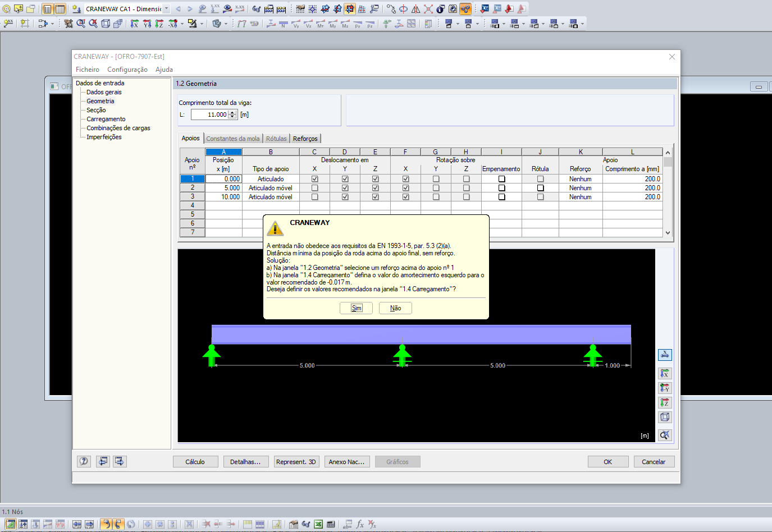Open Carregamento in the navigation tree

106,119
